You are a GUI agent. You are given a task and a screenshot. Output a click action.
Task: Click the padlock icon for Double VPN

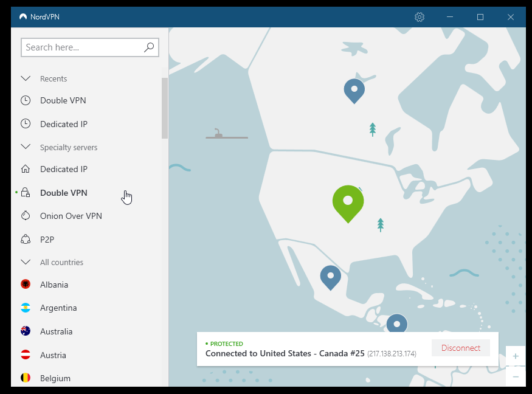click(x=26, y=192)
